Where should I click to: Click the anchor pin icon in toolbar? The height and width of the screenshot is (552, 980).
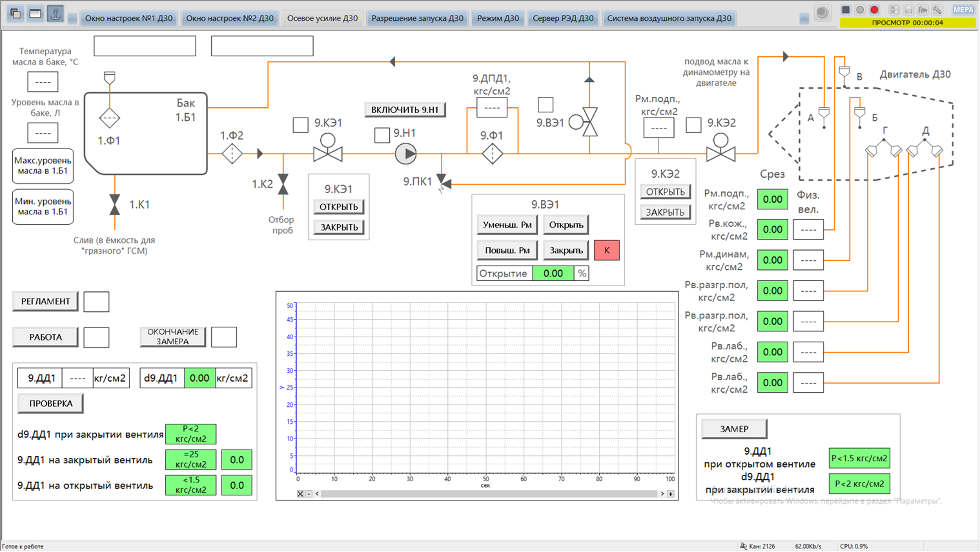click(55, 14)
